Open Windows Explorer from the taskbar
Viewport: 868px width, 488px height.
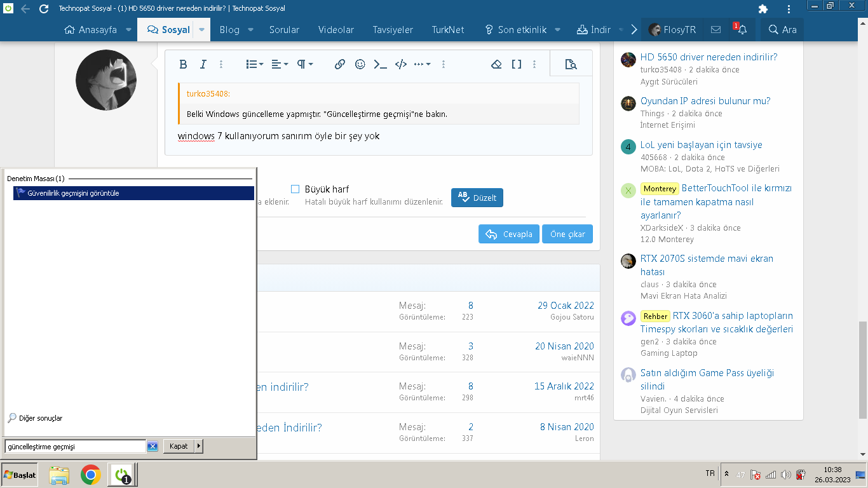coord(60,475)
